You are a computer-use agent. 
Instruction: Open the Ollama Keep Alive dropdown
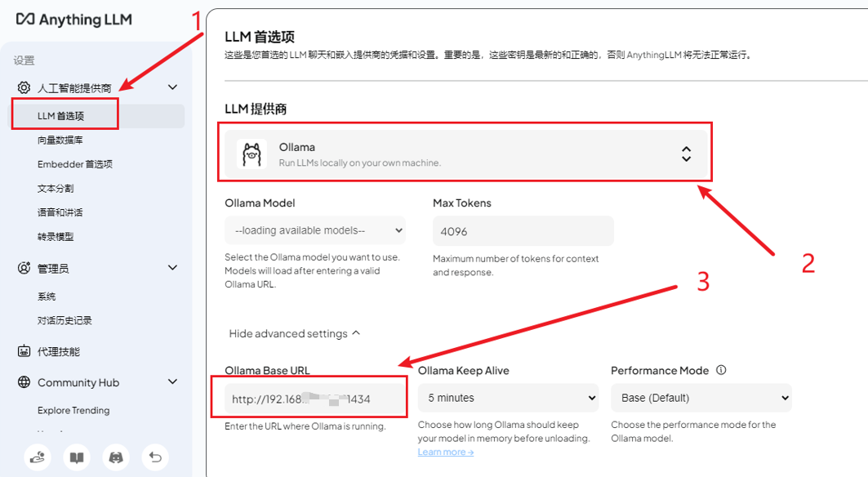click(508, 398)
